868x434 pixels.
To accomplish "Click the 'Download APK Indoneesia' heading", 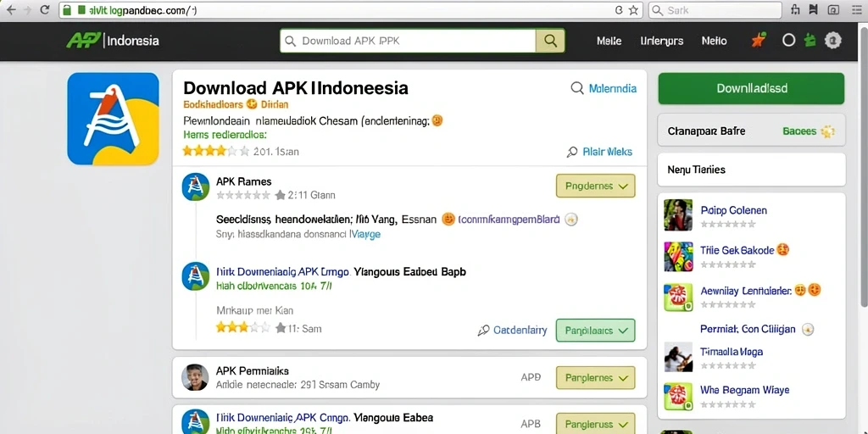I will [x=296, y=88].
